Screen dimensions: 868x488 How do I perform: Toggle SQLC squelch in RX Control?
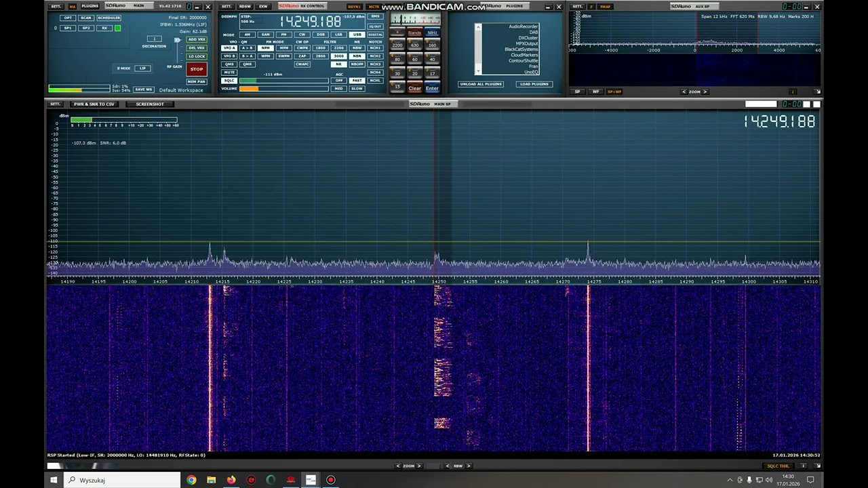229,81
